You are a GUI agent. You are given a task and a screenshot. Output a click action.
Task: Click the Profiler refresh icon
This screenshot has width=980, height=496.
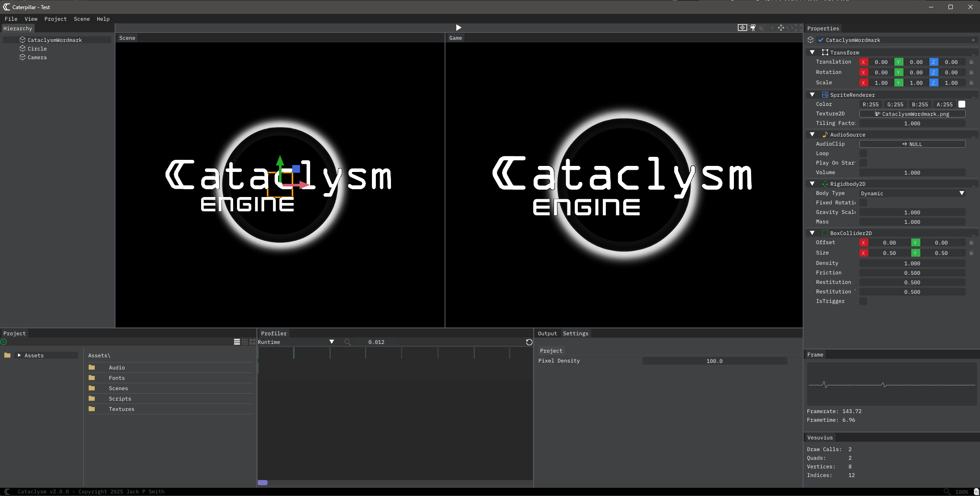529,342
